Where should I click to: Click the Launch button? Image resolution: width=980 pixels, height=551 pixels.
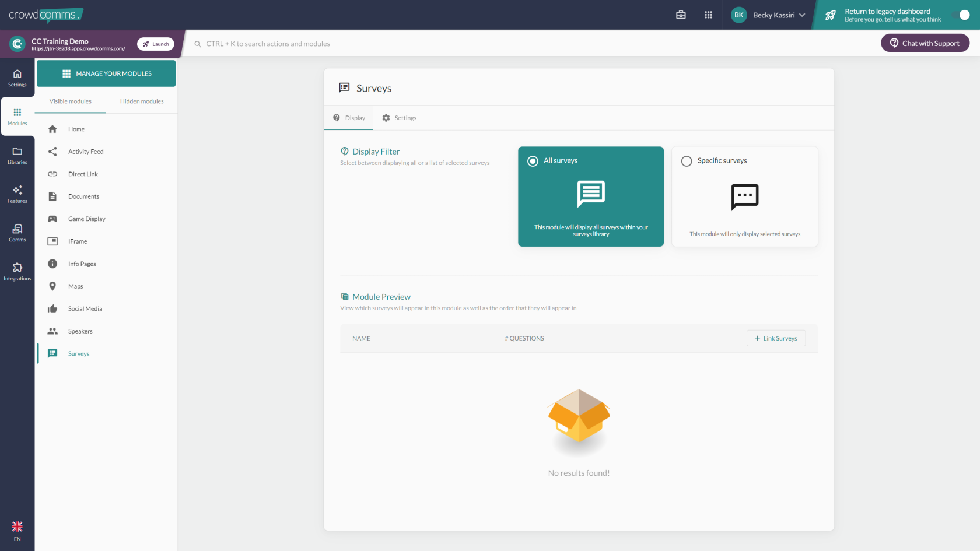coord(156,44)
